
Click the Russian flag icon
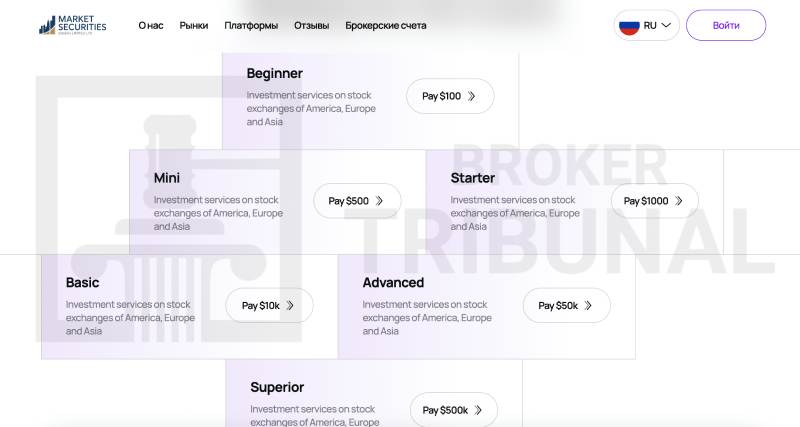click(629, 25)
